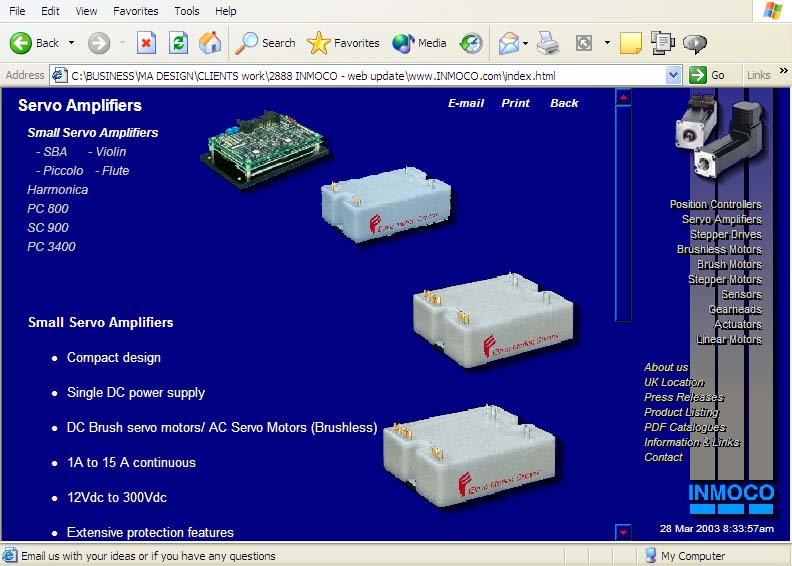Open the PDF Catalogues page

coord(685,428)
